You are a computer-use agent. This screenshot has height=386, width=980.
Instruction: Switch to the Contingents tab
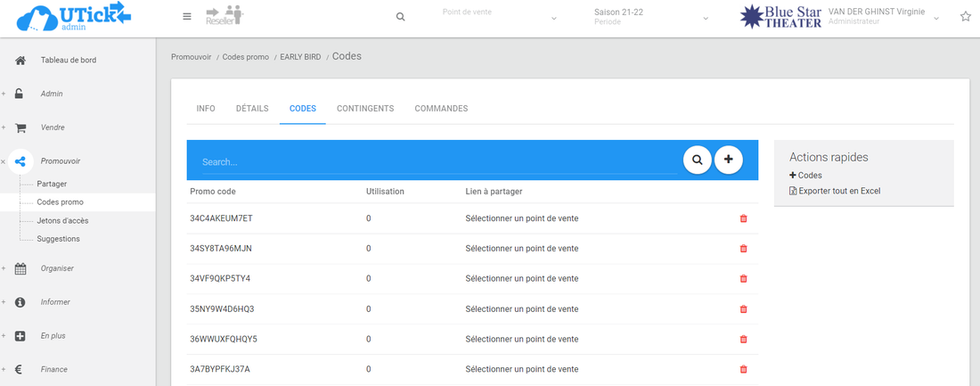[x=365, y=109]
